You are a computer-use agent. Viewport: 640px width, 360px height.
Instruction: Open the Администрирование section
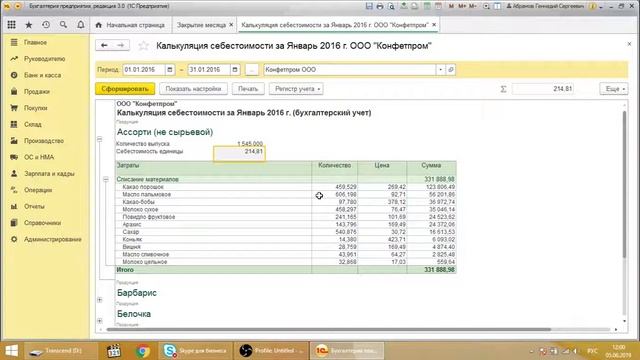click(x=52, y=239)
